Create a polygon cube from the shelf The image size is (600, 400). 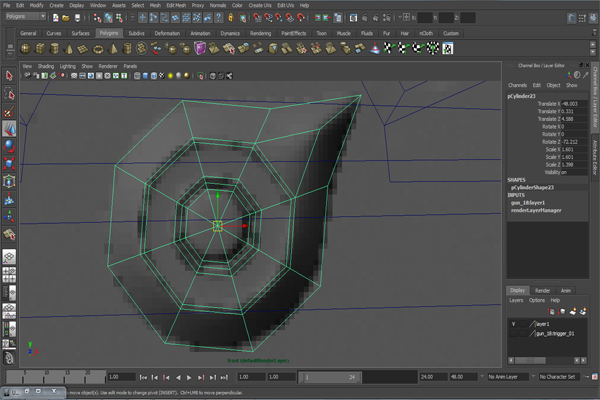[x=40, y=49]
